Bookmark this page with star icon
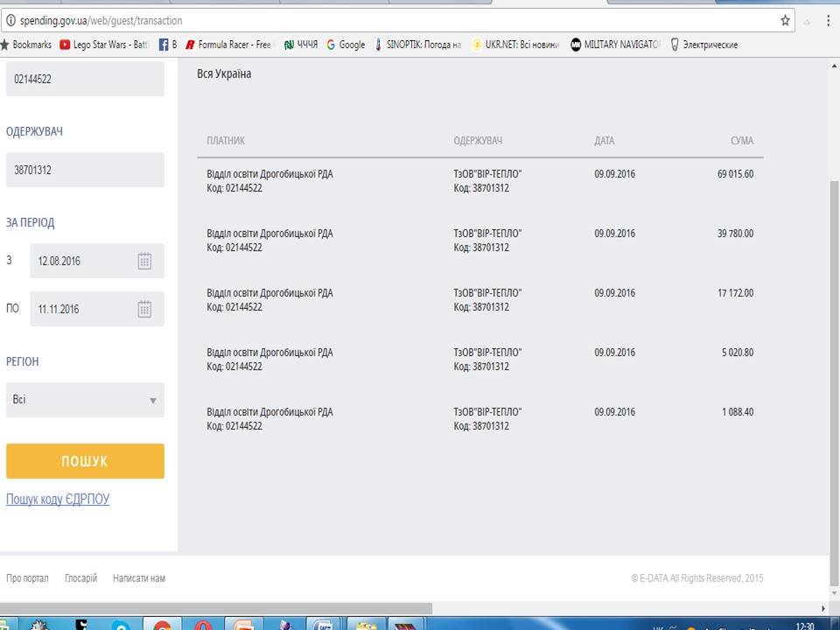The height and width of the screenshot is (630, 840). pyautogui.click(x=785, y=20)
